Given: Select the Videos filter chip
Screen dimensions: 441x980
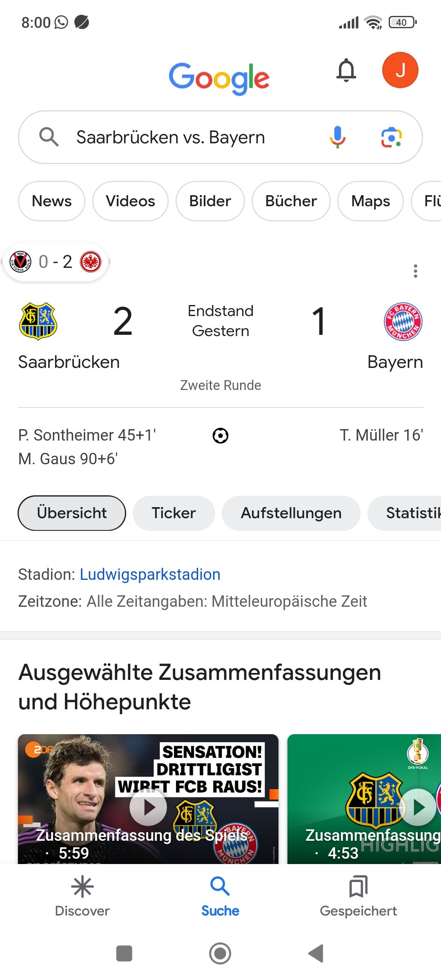Looking at the screenshot, I should (x=130, y=201).
